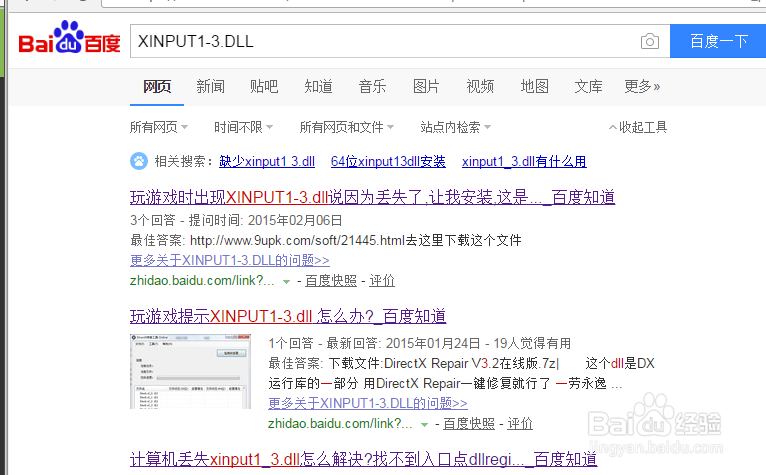Expand the 所有网页和文件 dropdown
Image resolution: width=766 pixels, height=475 pixels.
point(347,128)
